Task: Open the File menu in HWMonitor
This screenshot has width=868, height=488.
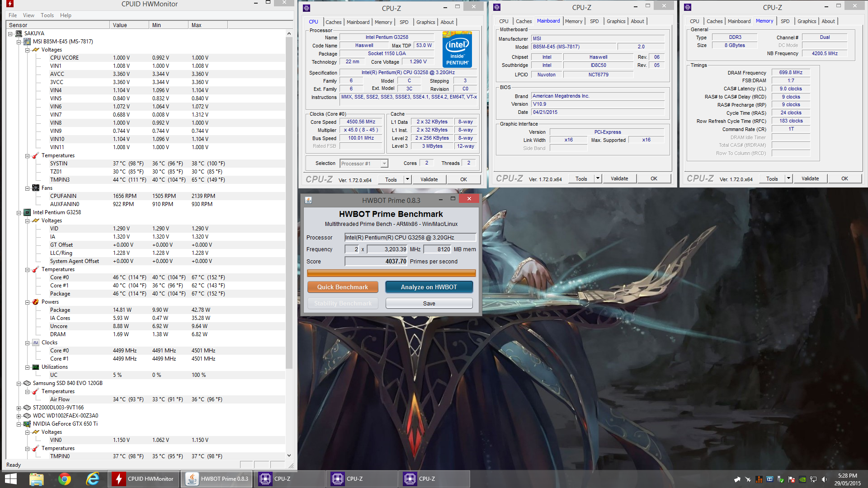Action: click(x=13, y=15)
